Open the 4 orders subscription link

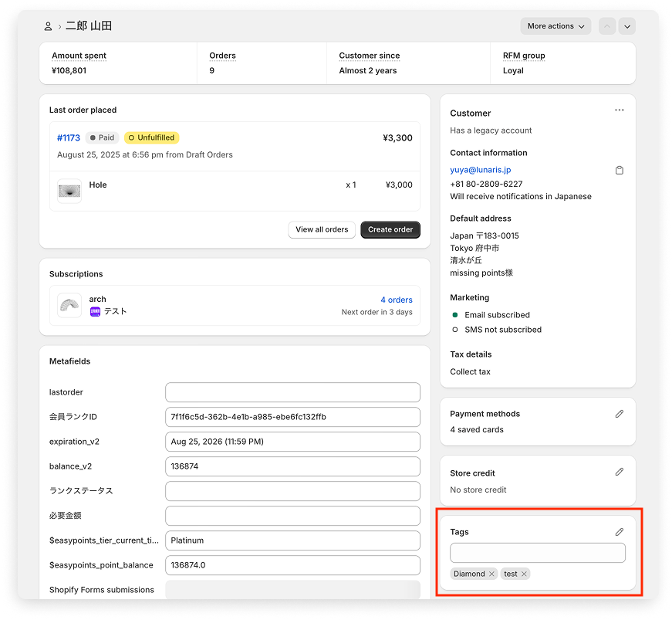click(396, 300)
